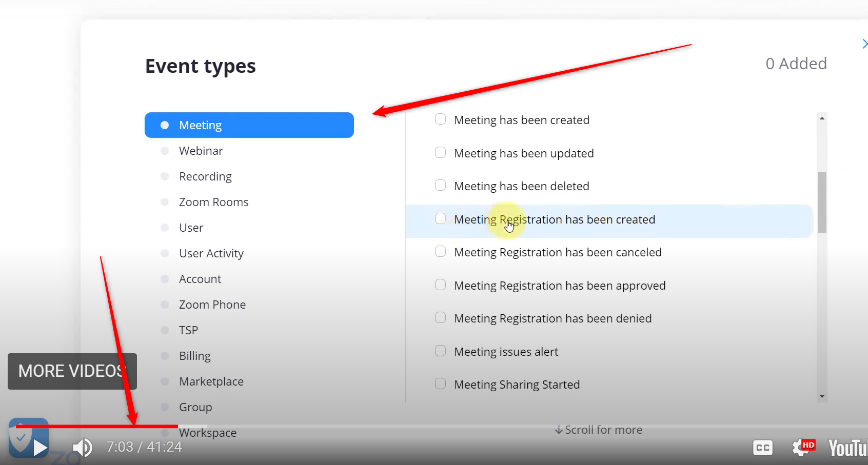This screenshot has height=465, width=868.
Task: Select the User Activity event category
Action: click(x=211, y=253)
